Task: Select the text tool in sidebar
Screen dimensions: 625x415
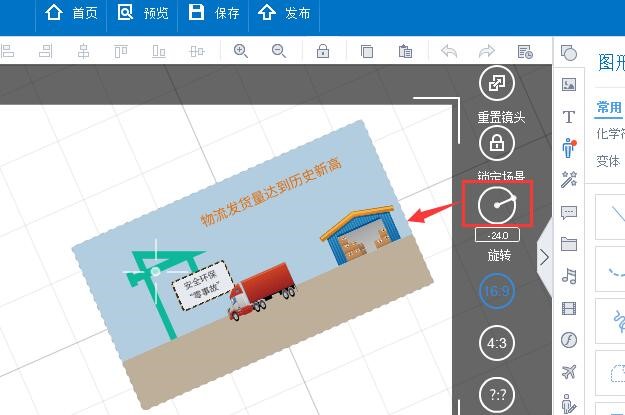Action: pyautogui.click(x=569, y=117)
